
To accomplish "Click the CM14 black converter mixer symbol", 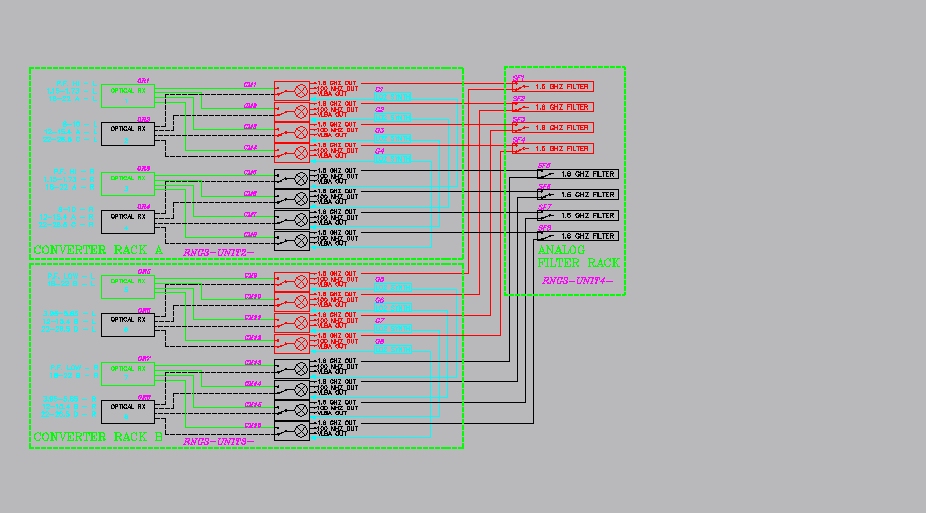I will pyautogui.click(x=292, y=390).
